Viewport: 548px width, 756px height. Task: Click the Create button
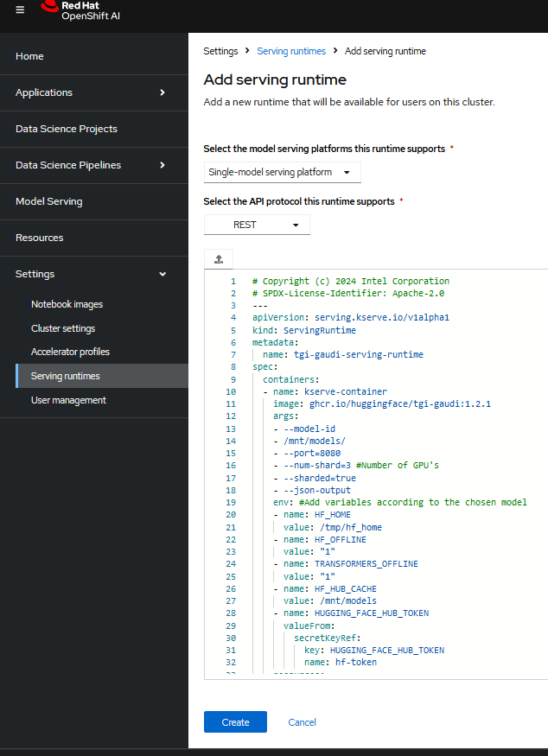point(235,722)
